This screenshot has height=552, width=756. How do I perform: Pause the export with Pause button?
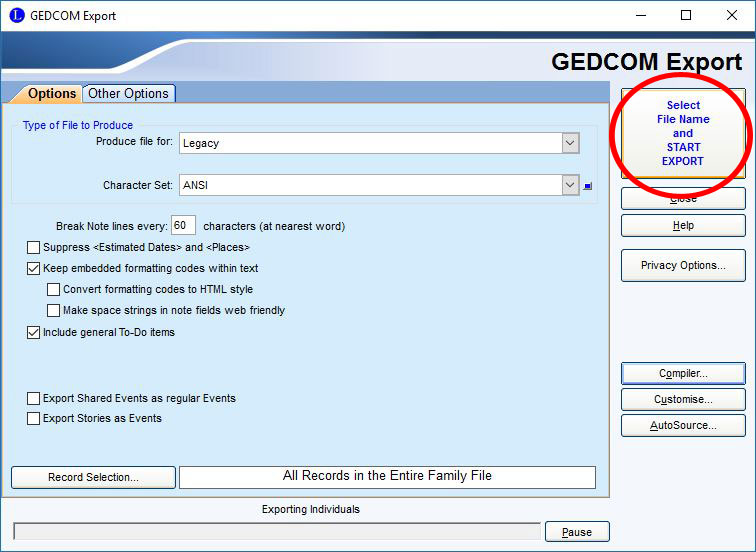(577, 532)
